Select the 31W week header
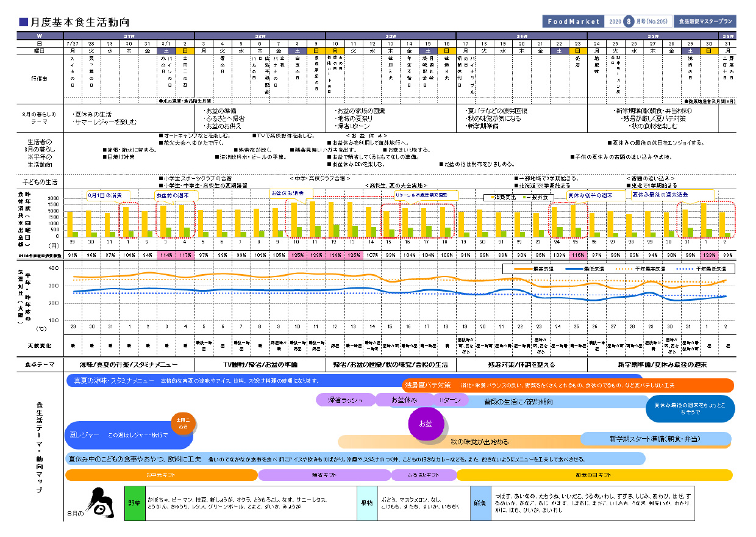This screenshot has width=756, height=537. coord(129,37)
